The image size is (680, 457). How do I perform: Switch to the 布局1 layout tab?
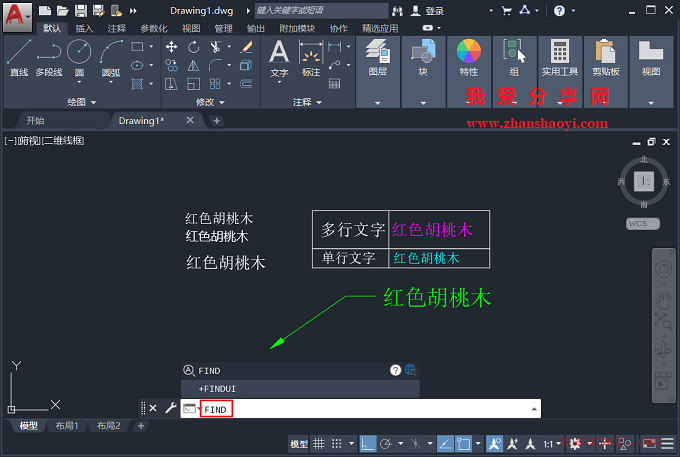click(67, 426)
